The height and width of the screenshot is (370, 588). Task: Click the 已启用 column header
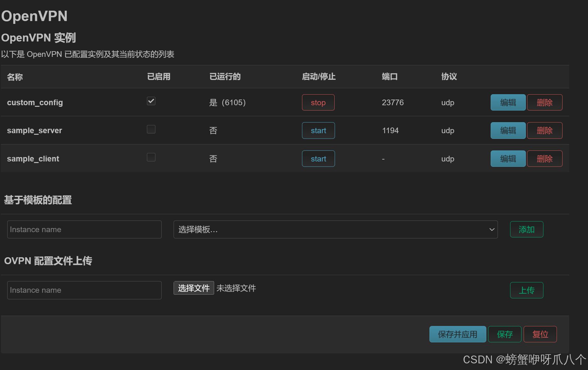click(159, 77)
